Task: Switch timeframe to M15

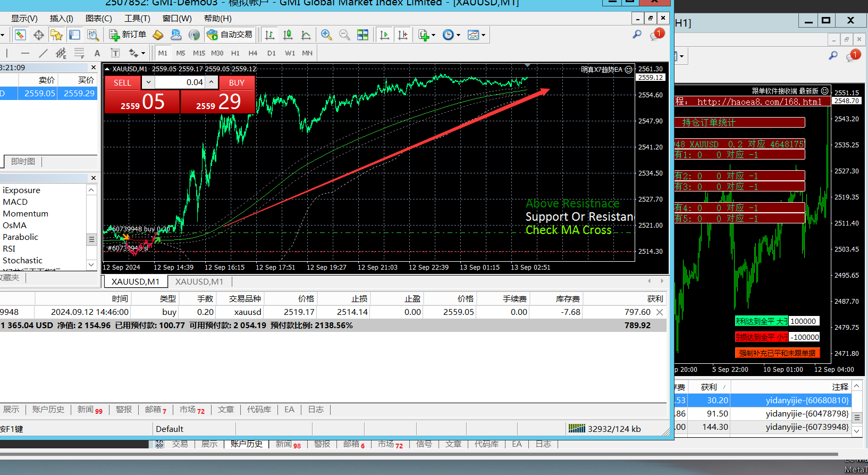Action: tap(199, 53)
